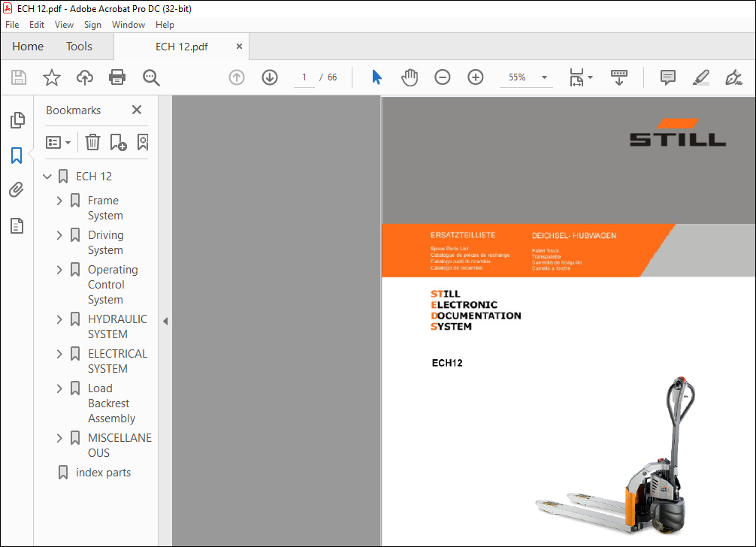
Task: Add a new bookmark
Action: coord(118,142)
